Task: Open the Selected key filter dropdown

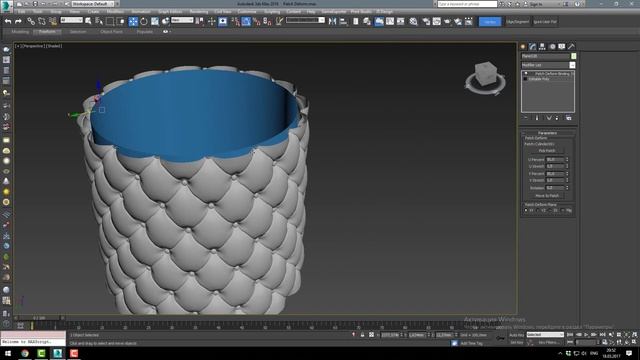Action: pyautogui.click(x=544, y=335)
